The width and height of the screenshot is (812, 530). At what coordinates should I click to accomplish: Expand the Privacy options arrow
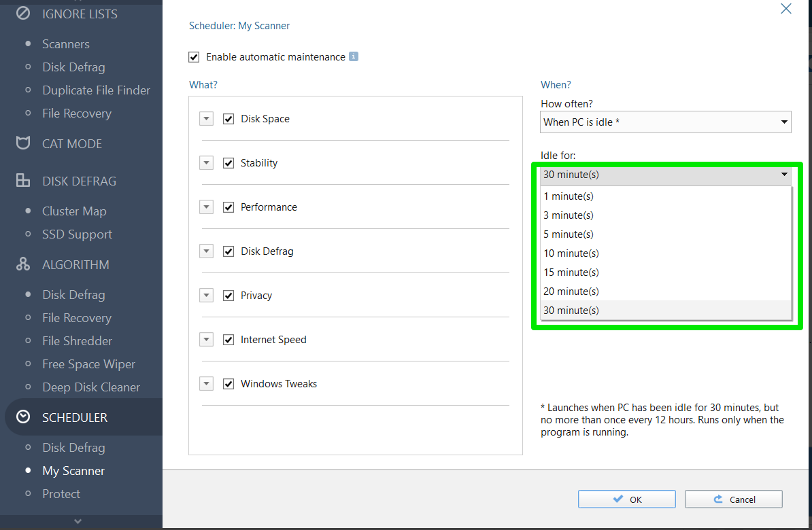pyautogui.click(x=206, y=296)
